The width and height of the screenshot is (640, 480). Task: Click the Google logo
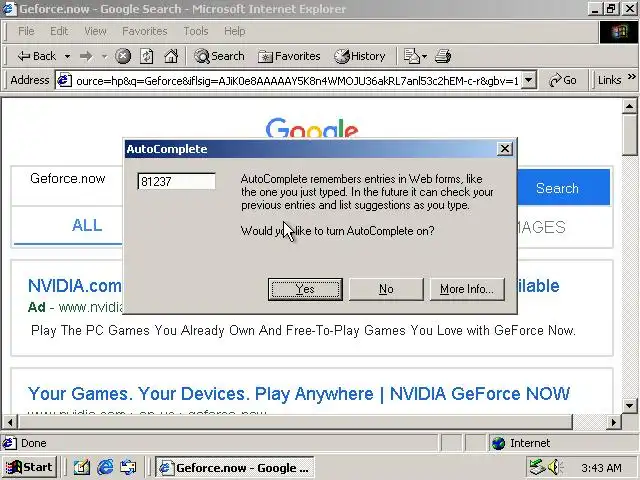312,128
